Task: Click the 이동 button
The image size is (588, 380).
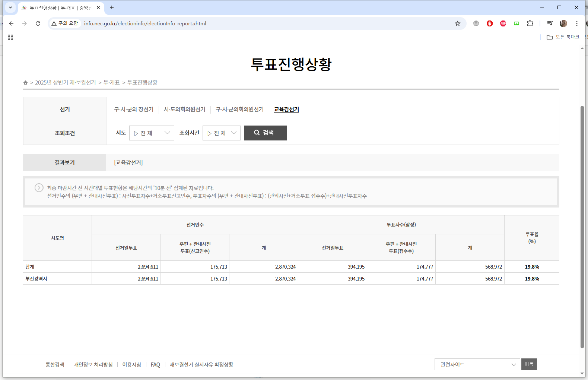Action: (x=529, y=364)
